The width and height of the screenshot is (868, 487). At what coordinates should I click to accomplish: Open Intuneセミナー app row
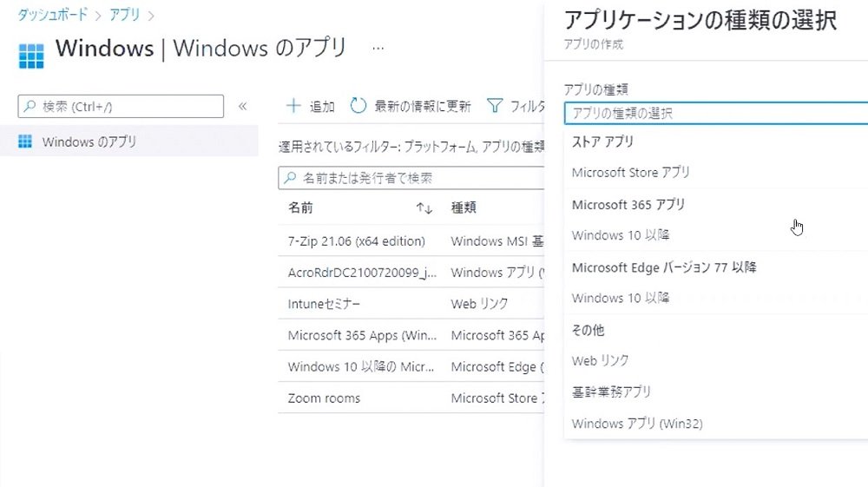pos(324,304)
